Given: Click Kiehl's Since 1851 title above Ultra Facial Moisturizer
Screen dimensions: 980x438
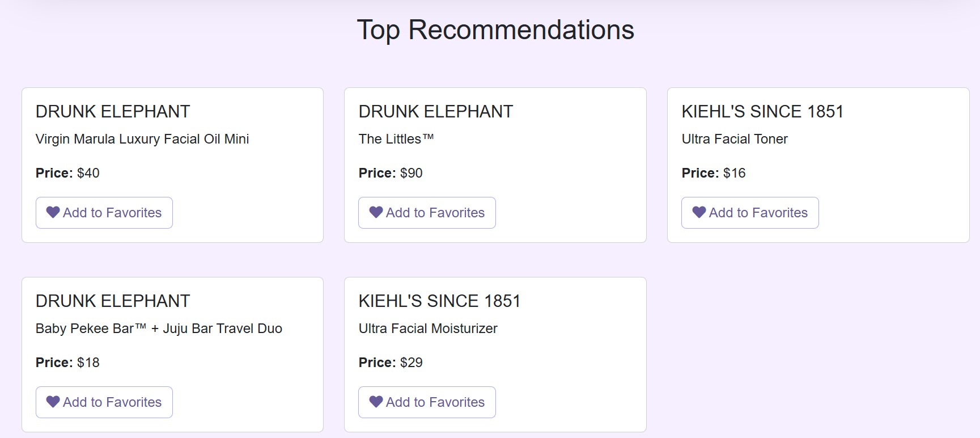Looking at the screenshot, I should point(440,301).
